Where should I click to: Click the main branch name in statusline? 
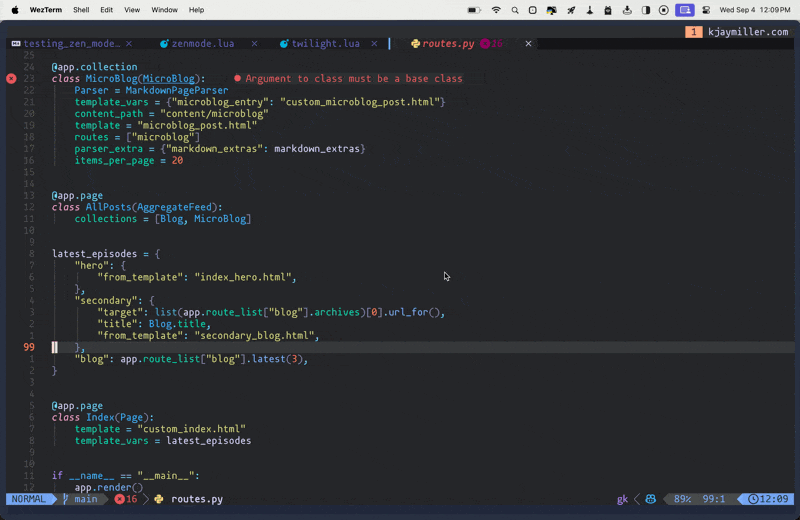click(x=86, y=499)
